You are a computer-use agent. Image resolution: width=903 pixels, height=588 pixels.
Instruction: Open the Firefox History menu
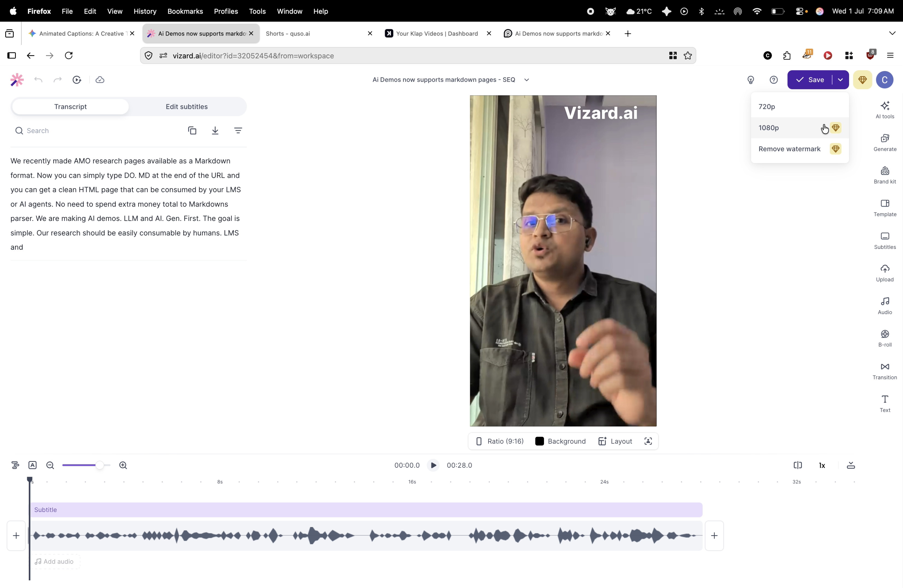tap(145, 11)
